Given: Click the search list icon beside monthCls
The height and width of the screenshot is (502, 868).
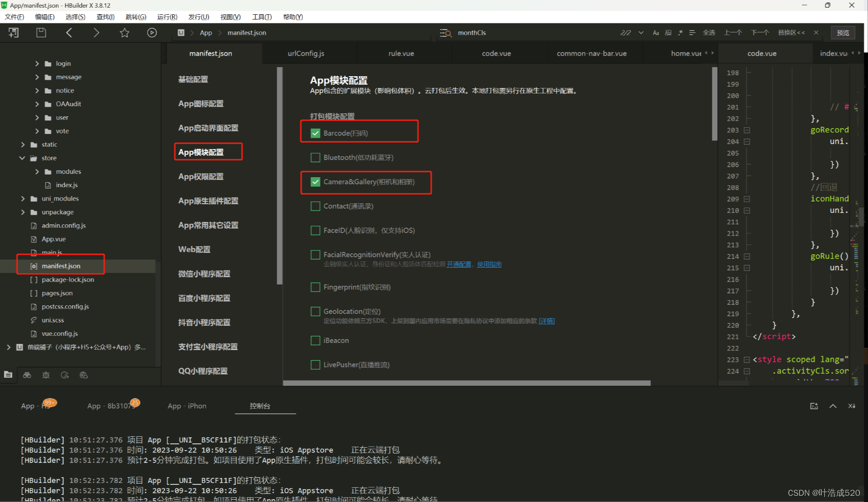Looking at the screenshot, I should coord(446,32).
